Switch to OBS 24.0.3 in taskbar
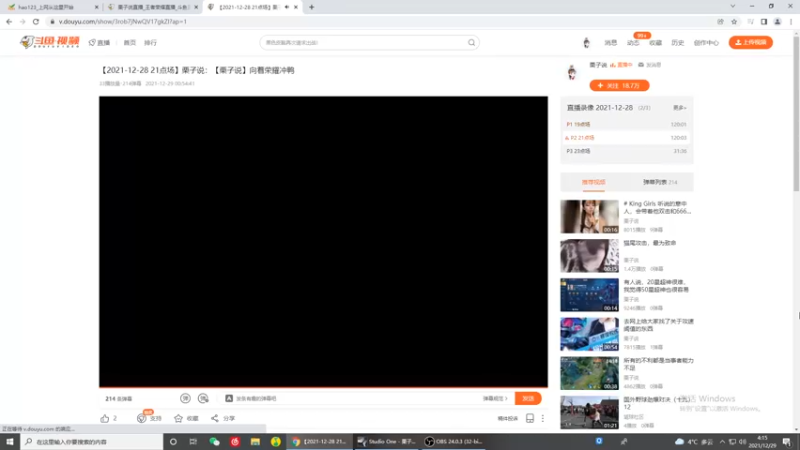 [x=454, y=442]
